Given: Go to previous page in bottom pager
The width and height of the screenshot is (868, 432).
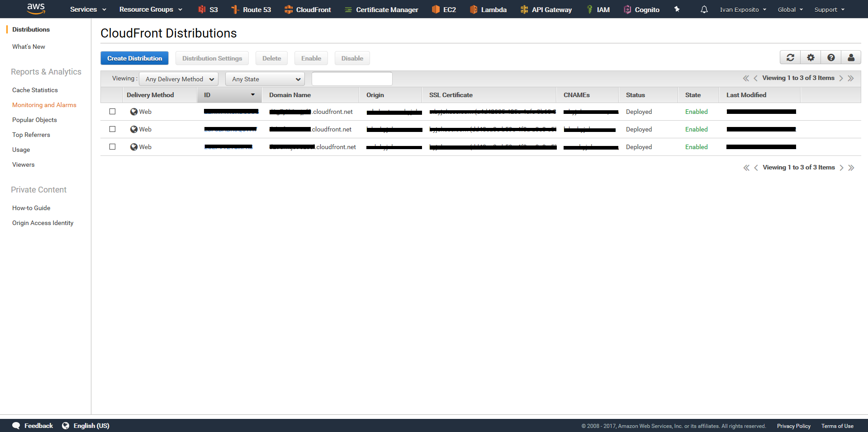Looking at the screenshot, I should [756, 168].
